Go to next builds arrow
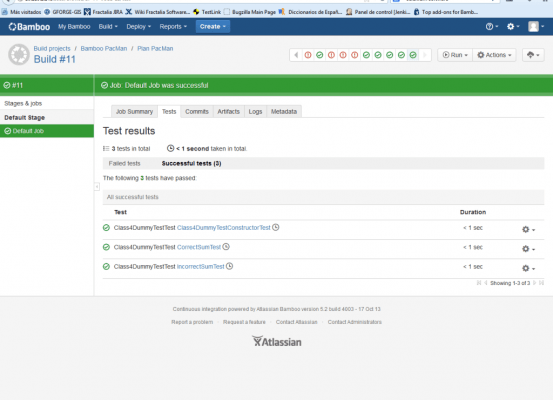This screenshot has height=400, width=553. [425, 55]
